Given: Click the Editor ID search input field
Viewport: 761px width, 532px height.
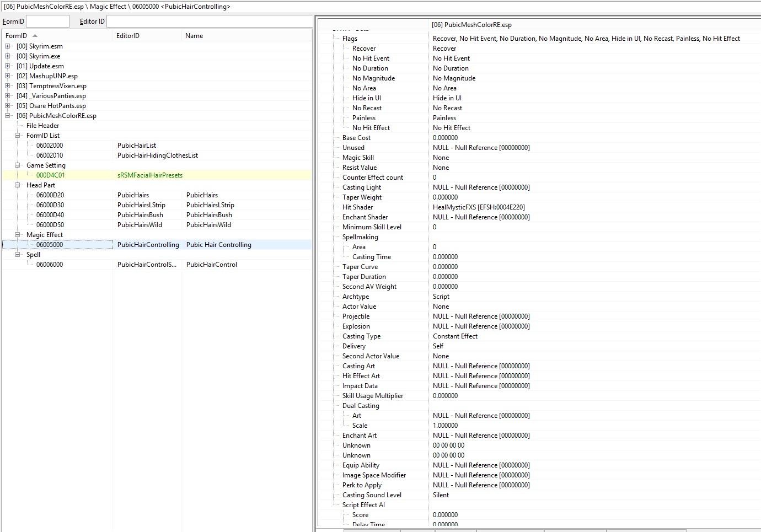Looking at the screenshot, I should pos(210,22).
